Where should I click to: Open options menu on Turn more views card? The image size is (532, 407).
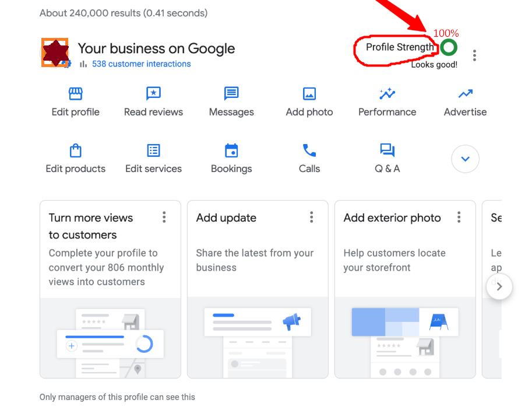coord(164,217)
